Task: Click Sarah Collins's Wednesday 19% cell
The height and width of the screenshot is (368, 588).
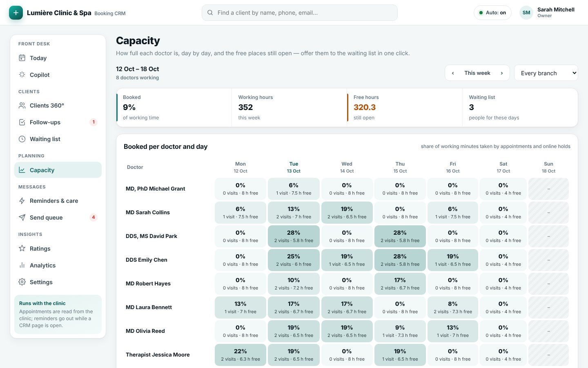Action: tap(347, 213)
